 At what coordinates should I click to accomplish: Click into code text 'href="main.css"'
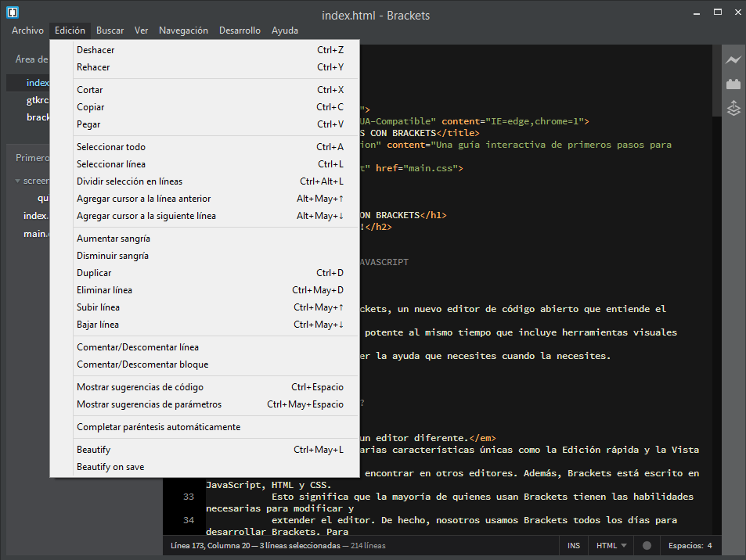416,168
